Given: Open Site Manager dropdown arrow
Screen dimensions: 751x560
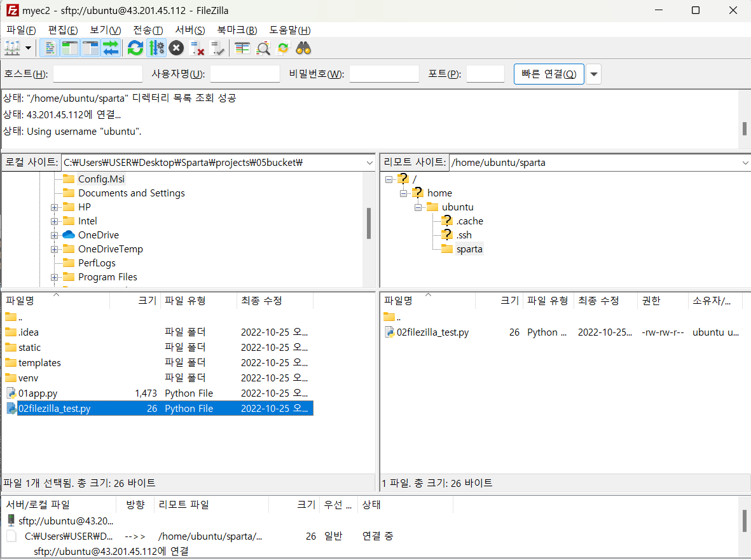Looking at the screenshot, I should (x=28, y=48).
